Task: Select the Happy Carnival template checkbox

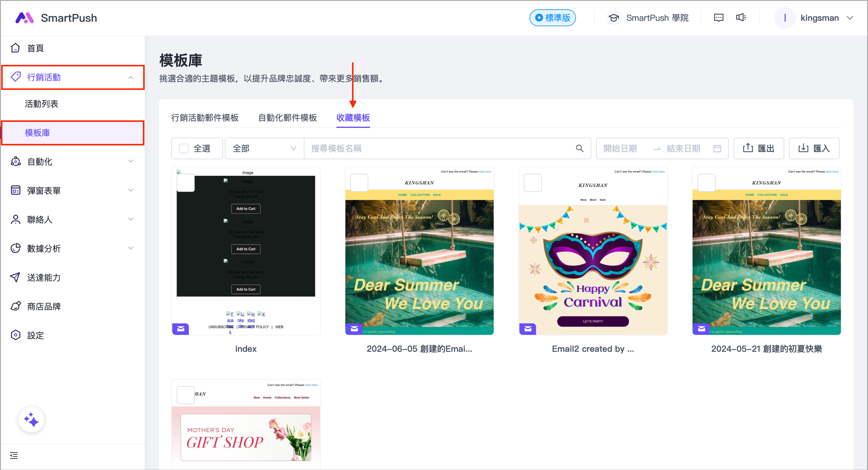Action: point(533,183)
